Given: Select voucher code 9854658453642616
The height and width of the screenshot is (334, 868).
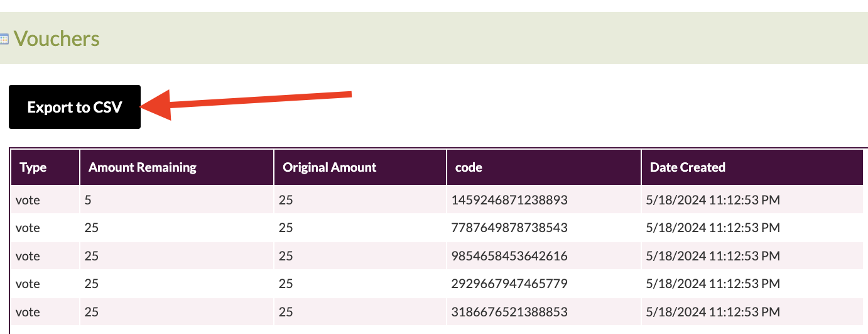Looking at the screenshot, I should click(x=509, y=256).
